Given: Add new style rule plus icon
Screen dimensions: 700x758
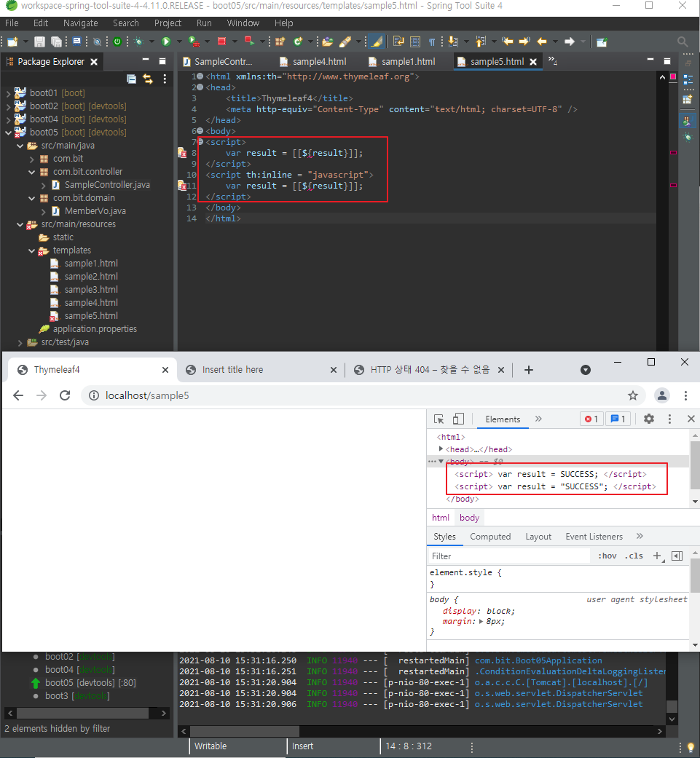Looking at the screenshot, I should (x=657, y=556).
